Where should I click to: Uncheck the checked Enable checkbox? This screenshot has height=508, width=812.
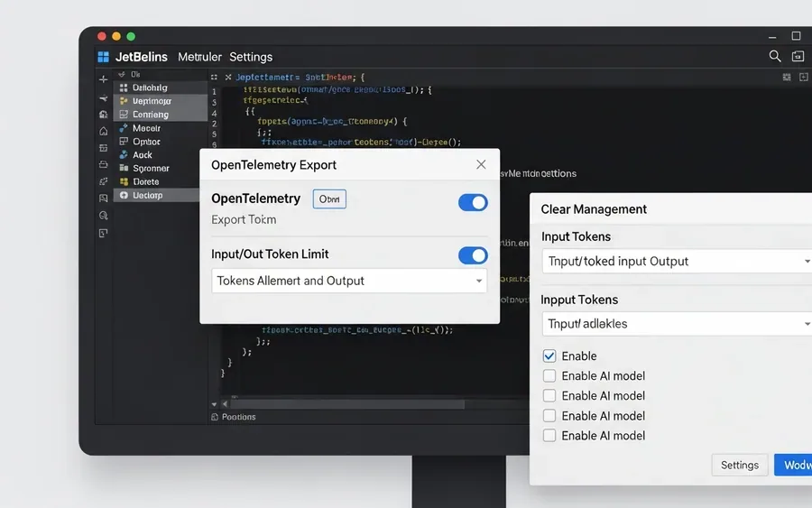(549, 356)
